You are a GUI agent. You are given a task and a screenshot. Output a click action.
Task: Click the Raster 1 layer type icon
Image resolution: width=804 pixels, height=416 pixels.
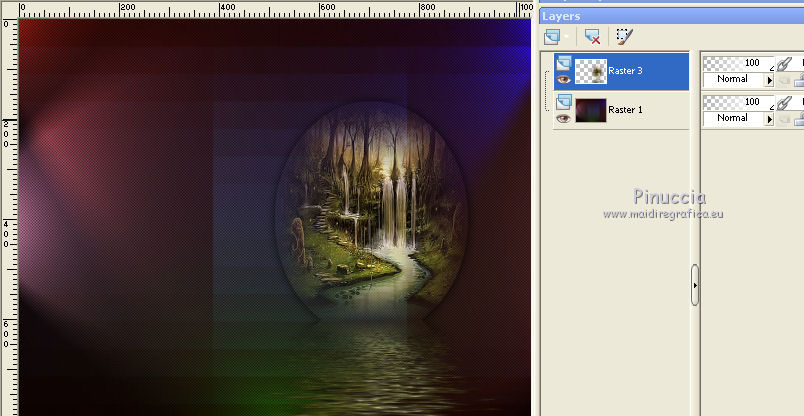[x=564, y=102]
